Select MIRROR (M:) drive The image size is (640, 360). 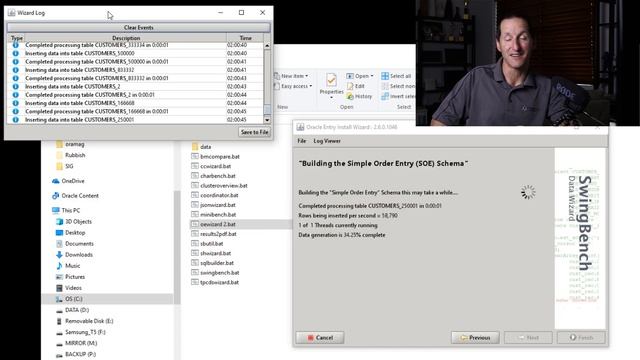(x=77, y=343)
